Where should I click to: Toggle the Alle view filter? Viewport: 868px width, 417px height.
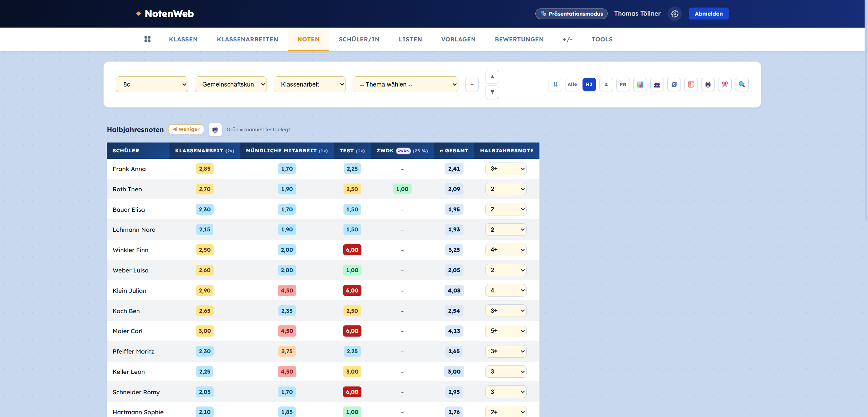click(x=572, y=84)
